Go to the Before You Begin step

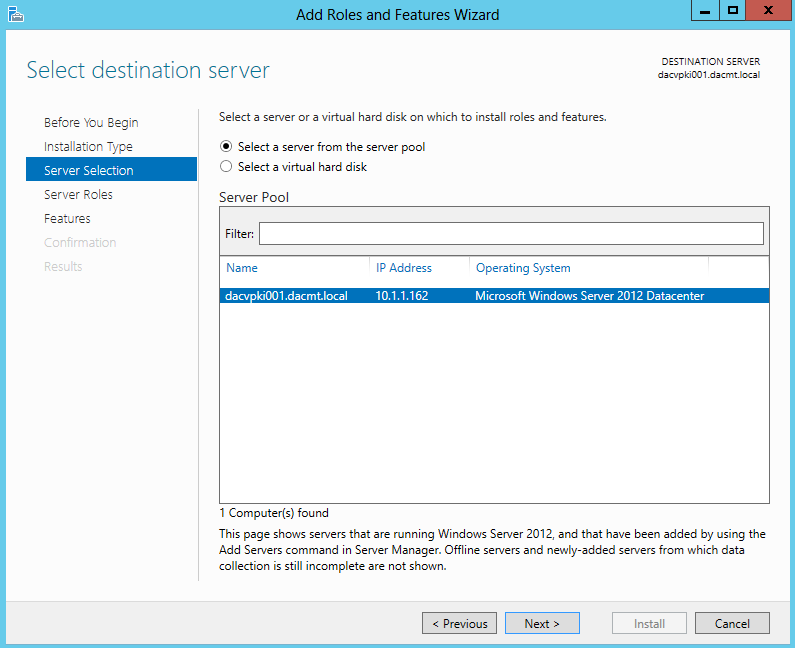click(91, 123)
